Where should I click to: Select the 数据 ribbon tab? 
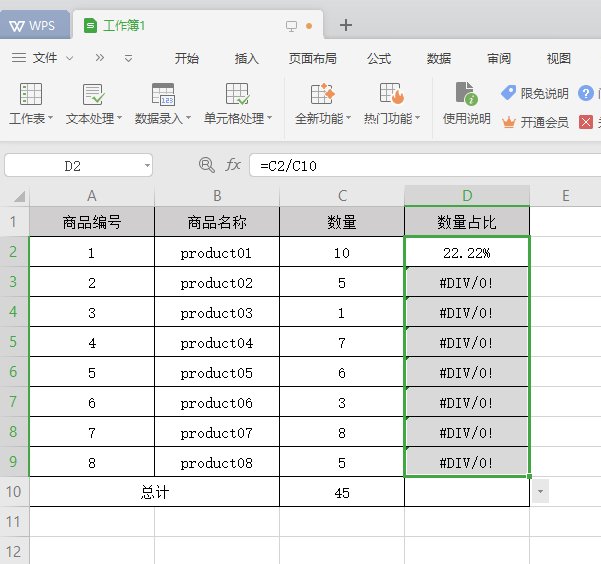(x=438, y=58)
